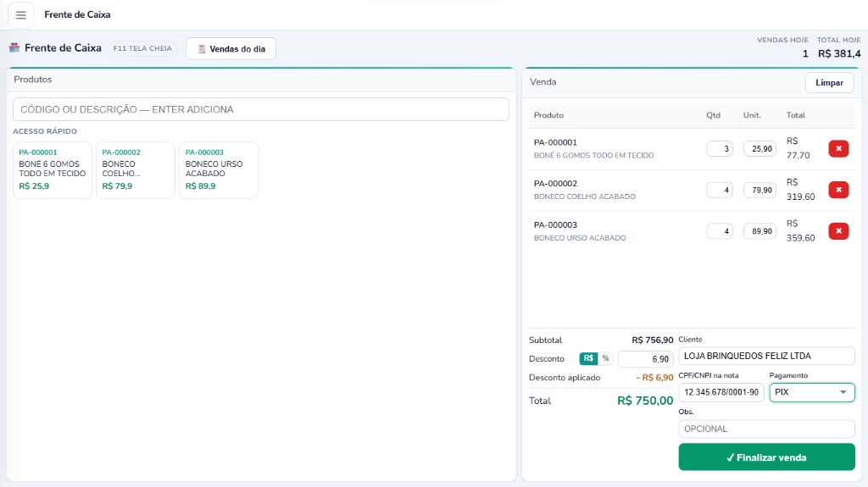
Task: Expand the Pagamento PIX dropdown
Action: [811, 392]
